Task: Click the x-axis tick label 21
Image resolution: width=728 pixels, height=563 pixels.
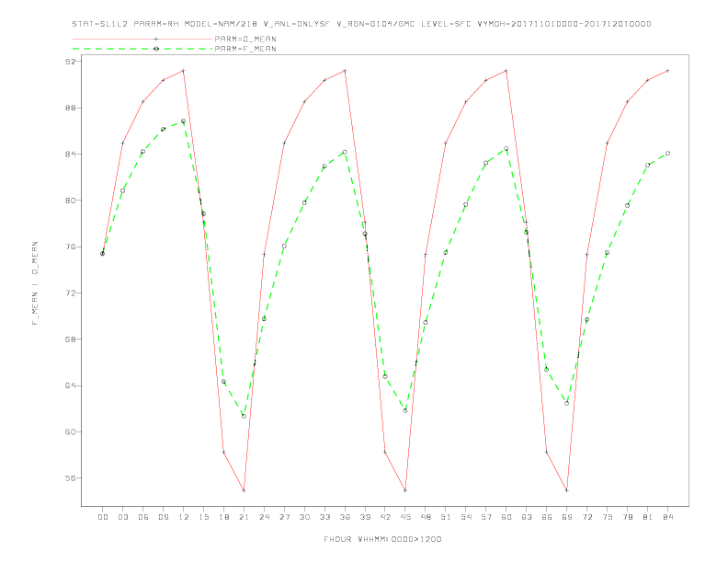Action: [244, 517]
